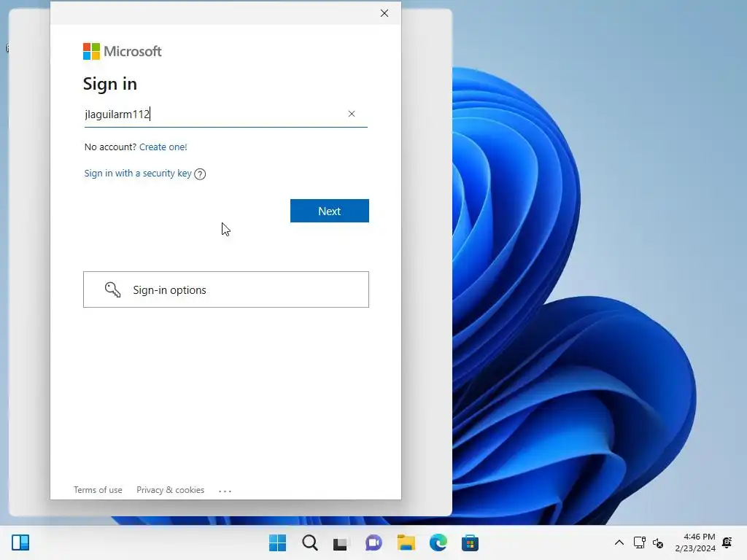This screenshot has width=747, height=560.
Task: Open File Explorer from the taskbar
Action: tap(406, 542)
